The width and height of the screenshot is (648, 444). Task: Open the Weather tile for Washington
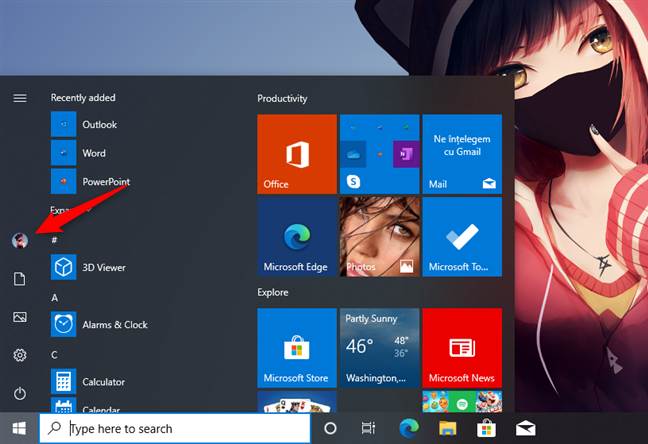(379, 348)
